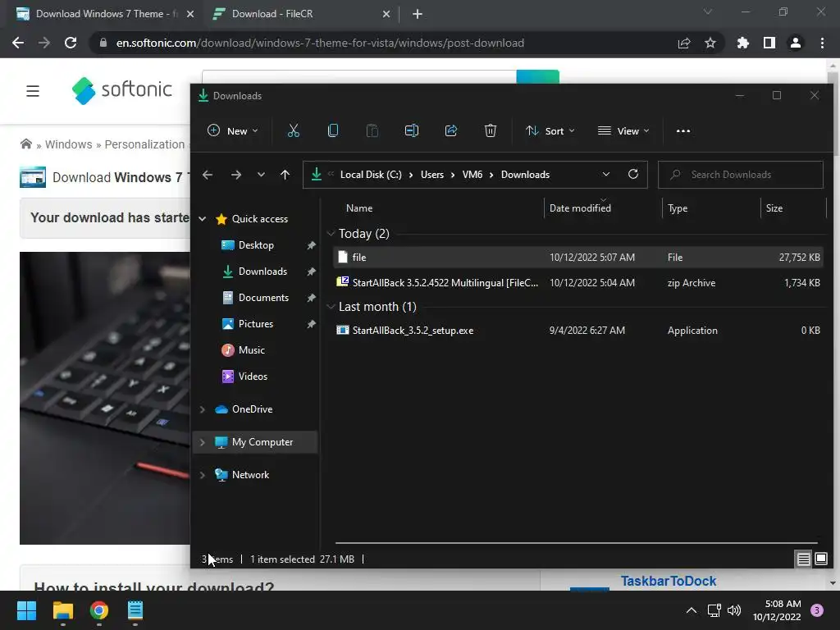The width and height of the screenshot is (840, 630).
Task: Select the StartAllBack zip archive row
Action: click(x=577, y=283)
